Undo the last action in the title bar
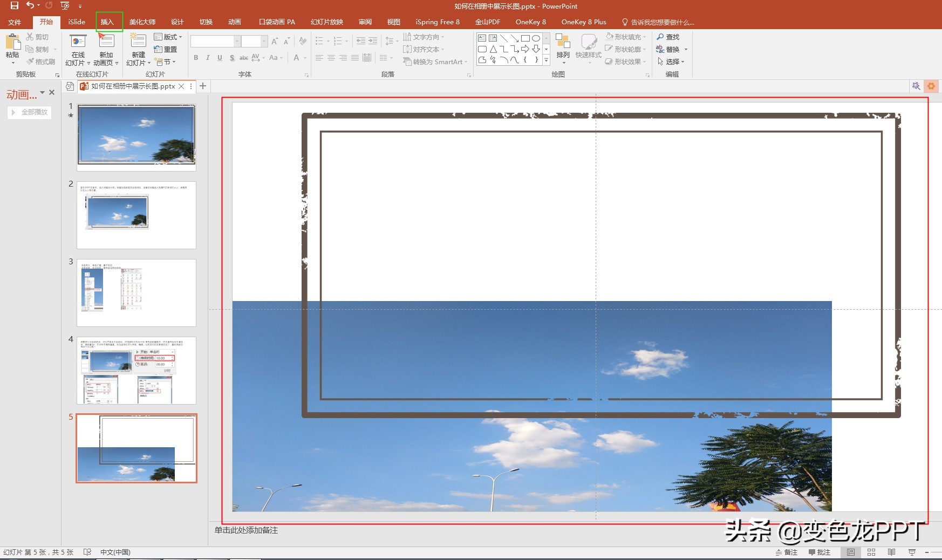The image size is (942, 560). pos(30,6)
